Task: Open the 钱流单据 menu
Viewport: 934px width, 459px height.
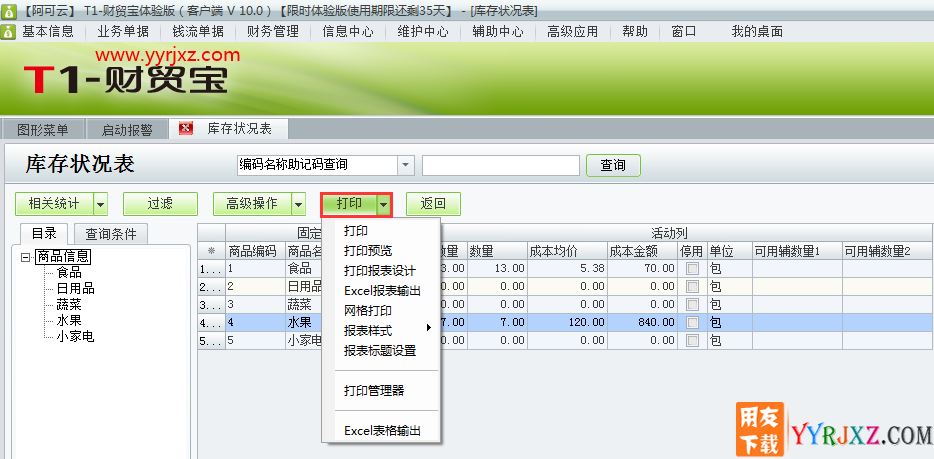Action: click(198, 31)
